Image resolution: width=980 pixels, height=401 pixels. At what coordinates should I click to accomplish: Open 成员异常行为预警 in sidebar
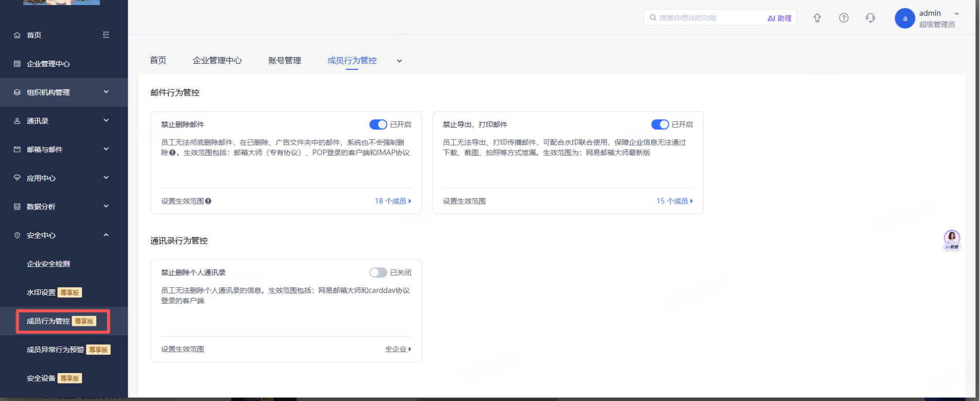(55, 350)
